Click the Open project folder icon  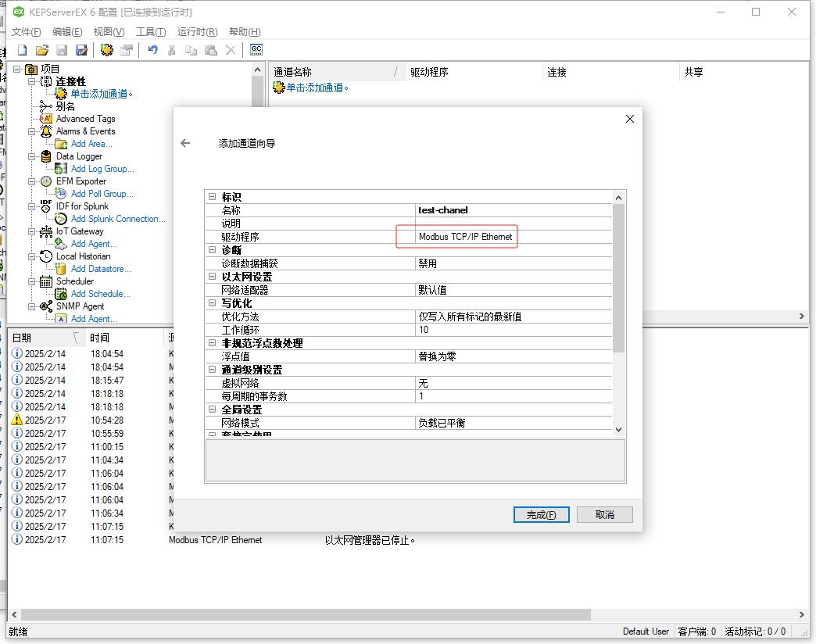(42, 50)
